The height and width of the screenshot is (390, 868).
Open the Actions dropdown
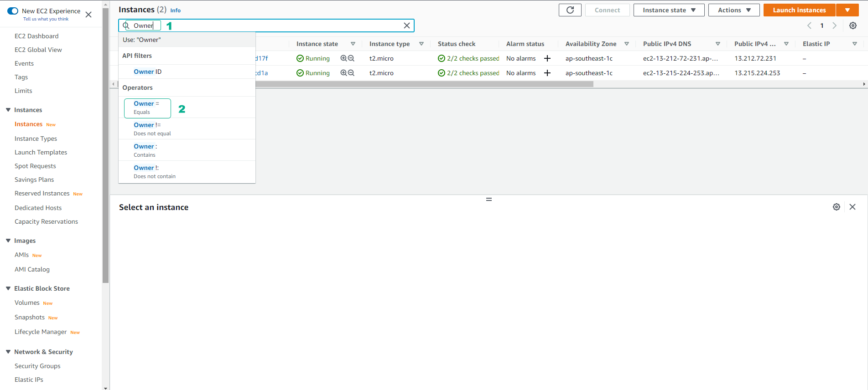734,10
